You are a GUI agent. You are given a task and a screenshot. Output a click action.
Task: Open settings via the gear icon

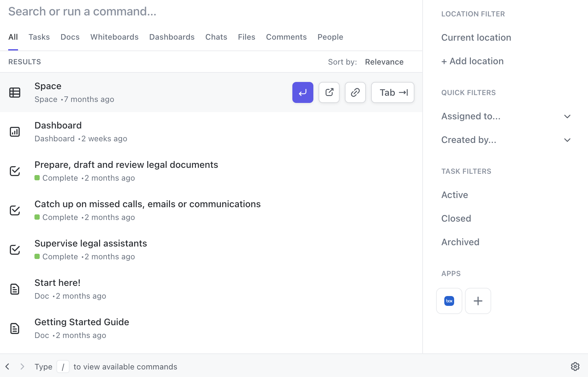pos(576,367)
